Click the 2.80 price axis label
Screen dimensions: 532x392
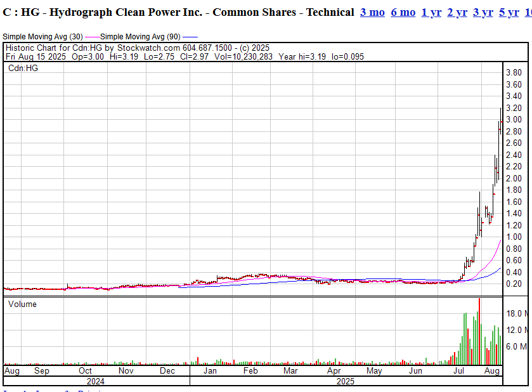pyautogui.click(x=514, y=131)
